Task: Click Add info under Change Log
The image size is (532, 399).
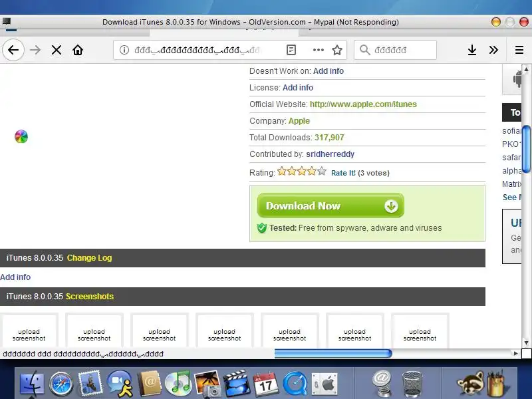Action: click(x=15, y=277)
